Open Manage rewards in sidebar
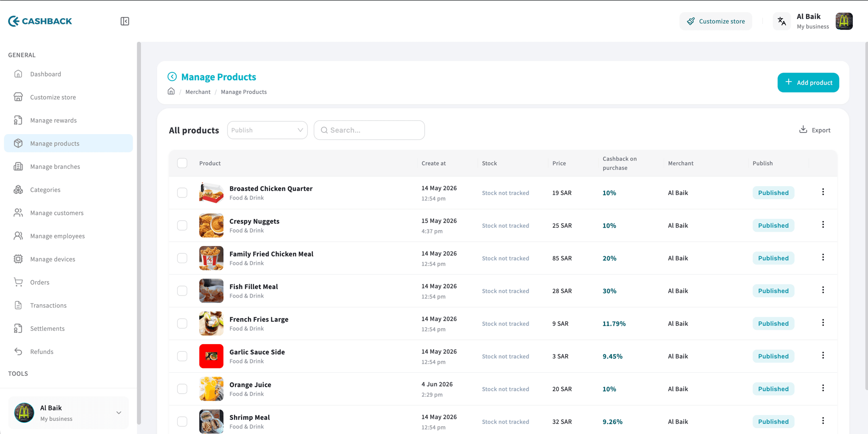This screenshot has width=868, height=434. [x=69, y=120]
